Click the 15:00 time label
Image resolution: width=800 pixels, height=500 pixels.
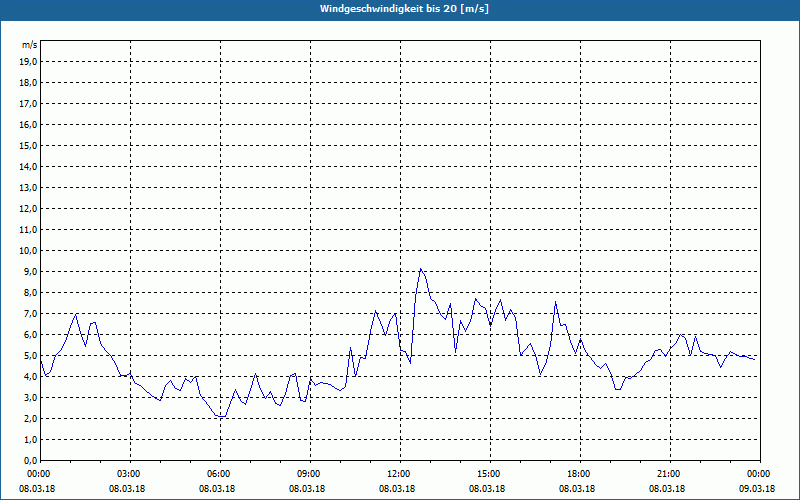click(490, 474)
